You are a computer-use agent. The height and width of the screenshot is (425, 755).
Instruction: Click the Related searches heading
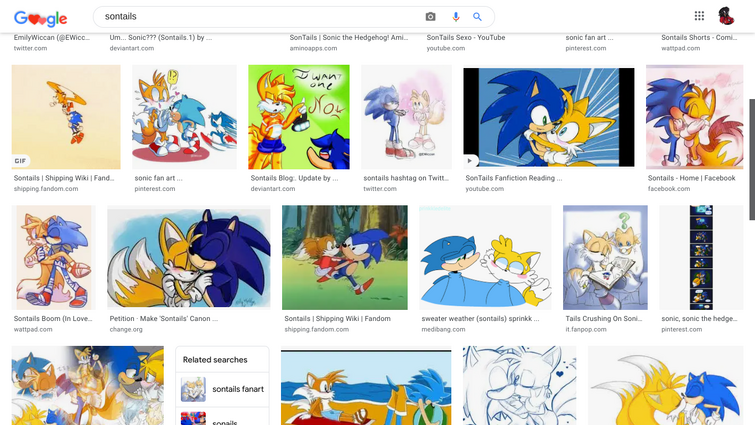pyautogui.click(x=215, y=360)
